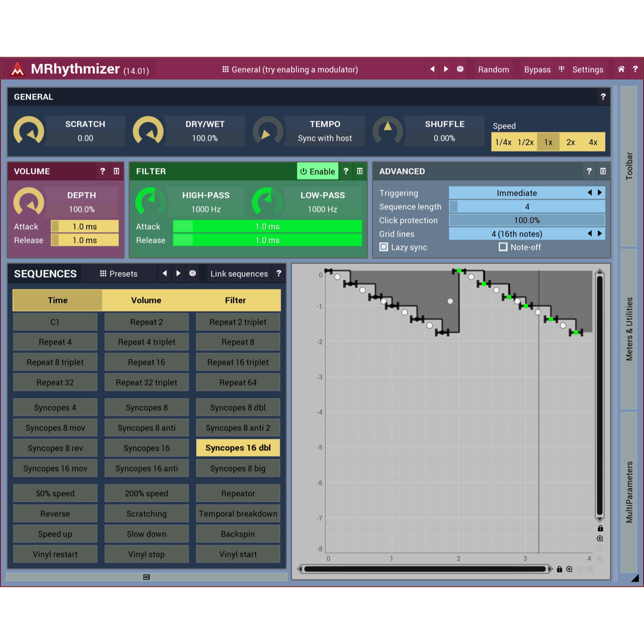Adjust the Click protection slider

[x=527, y=220]
